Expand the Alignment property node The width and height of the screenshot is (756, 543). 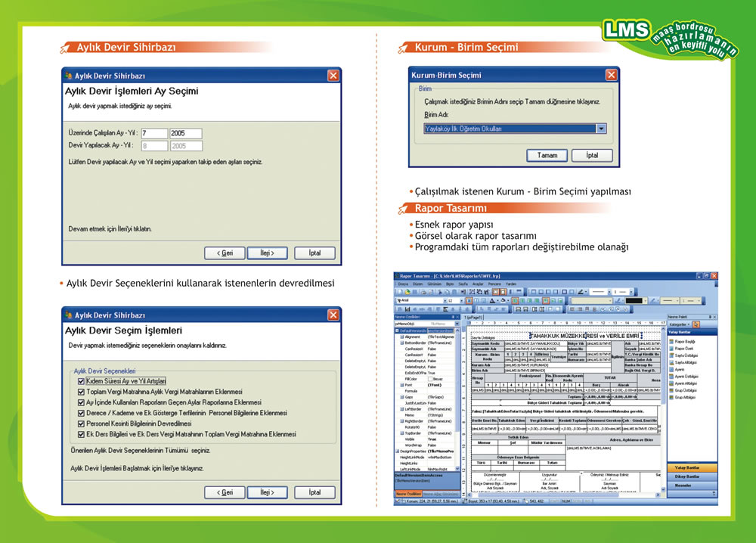tap(401, 337)
